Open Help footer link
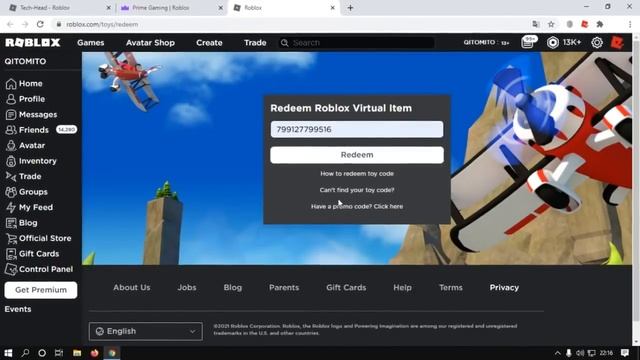This screenshot has height=360, width=640. [402, 287]
